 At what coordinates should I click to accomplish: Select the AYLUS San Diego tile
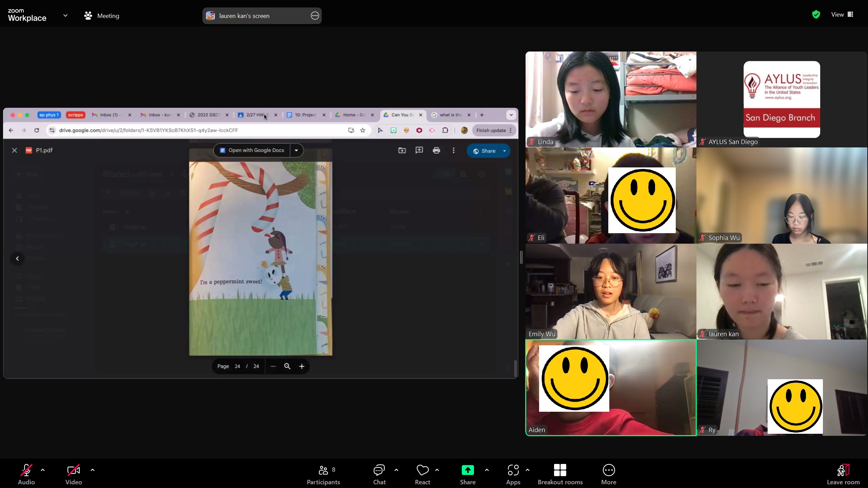coord(782,99)
